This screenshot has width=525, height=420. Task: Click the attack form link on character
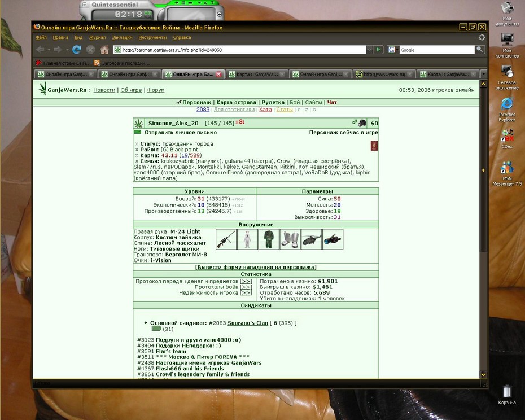256,267
